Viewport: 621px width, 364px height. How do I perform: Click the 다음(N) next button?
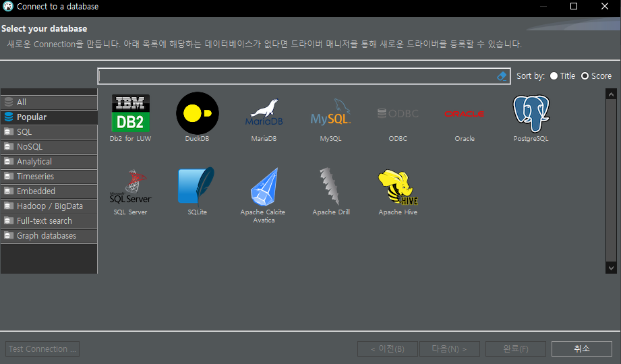tap(450, 349)
